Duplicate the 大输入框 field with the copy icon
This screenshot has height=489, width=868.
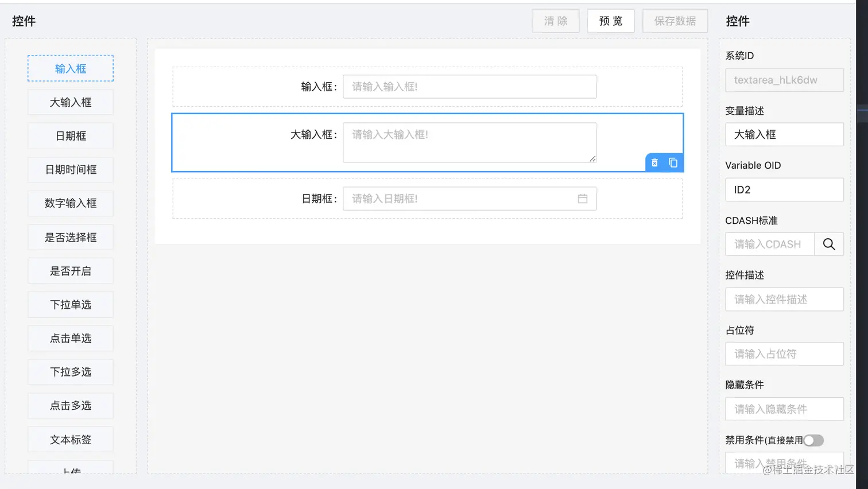(673, 163)
